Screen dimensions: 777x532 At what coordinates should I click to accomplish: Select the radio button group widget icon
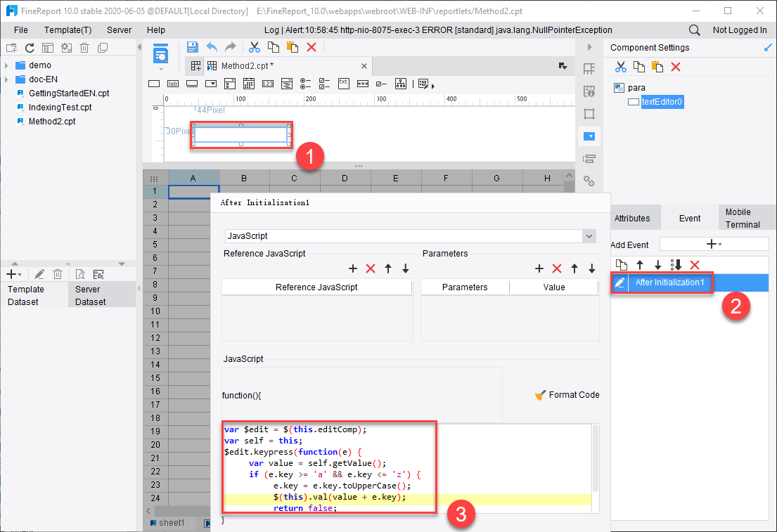click(306, 84)
